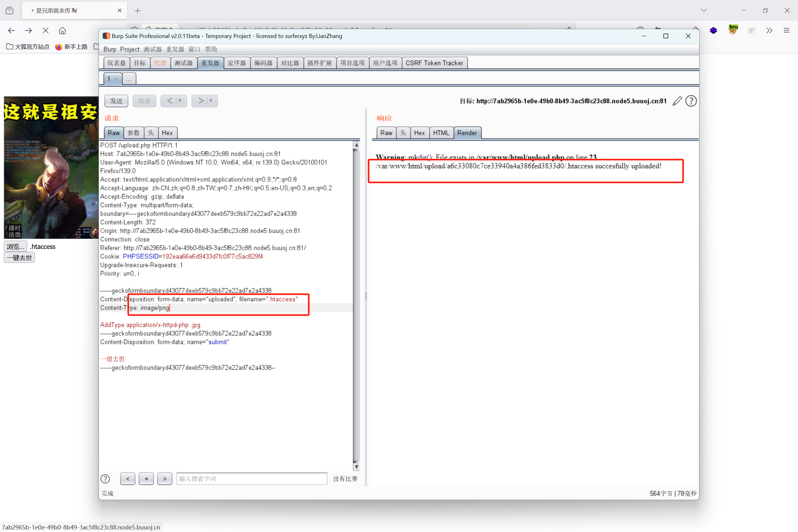798x532 pixels.
Task: Select the response HTML tab
Action: tap(441, 133)
